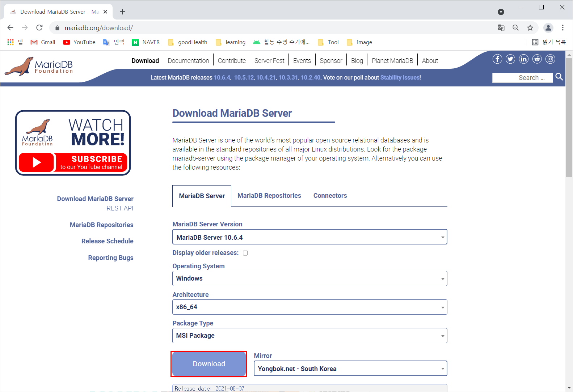
Task: Open MariaDB Twitter icon in header
Action: 510,59
